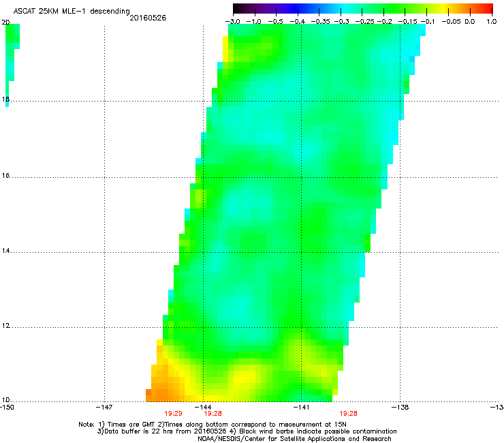Click the -3.0 color scale label

(x=233, y=22)
